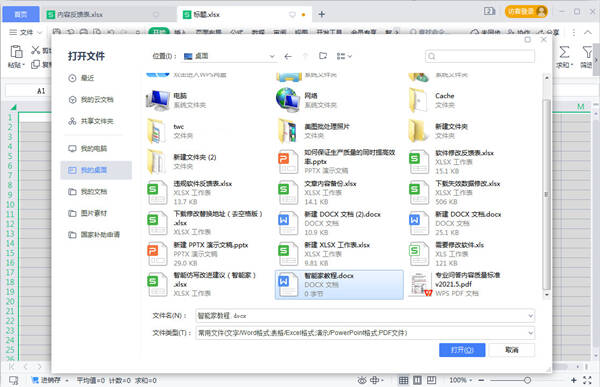Open the 文件 menu

25,33
